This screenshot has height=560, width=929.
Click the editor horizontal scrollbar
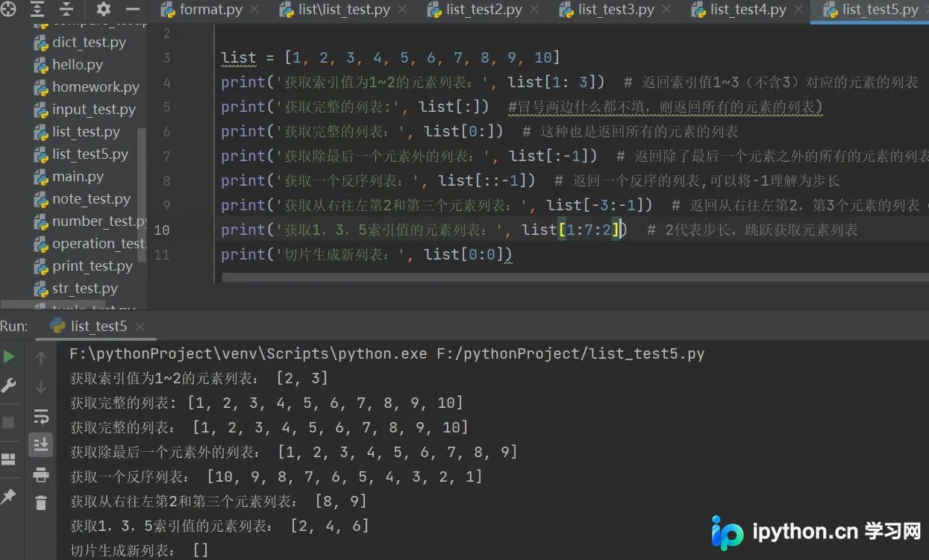575,277
